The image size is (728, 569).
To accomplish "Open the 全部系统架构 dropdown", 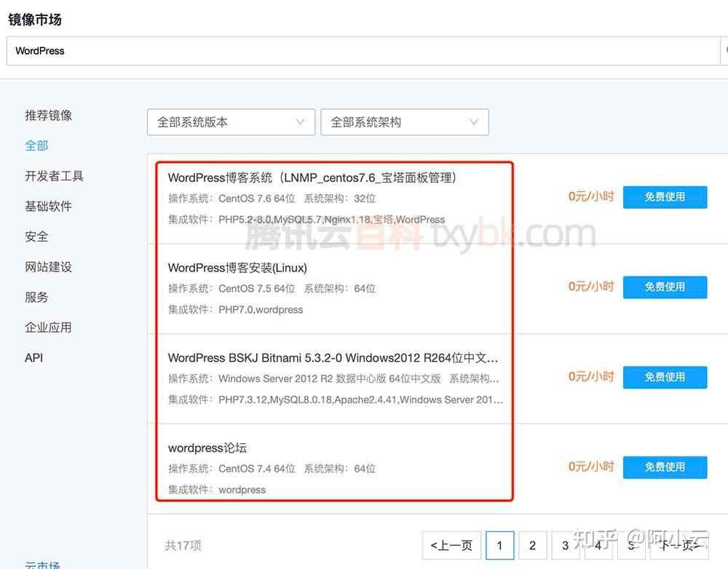I will click(x=404, y=122).
